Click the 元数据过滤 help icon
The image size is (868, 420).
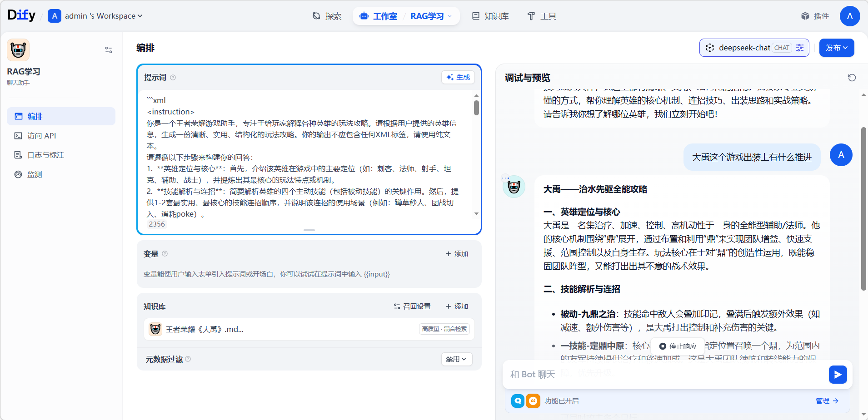pos(188,359)
